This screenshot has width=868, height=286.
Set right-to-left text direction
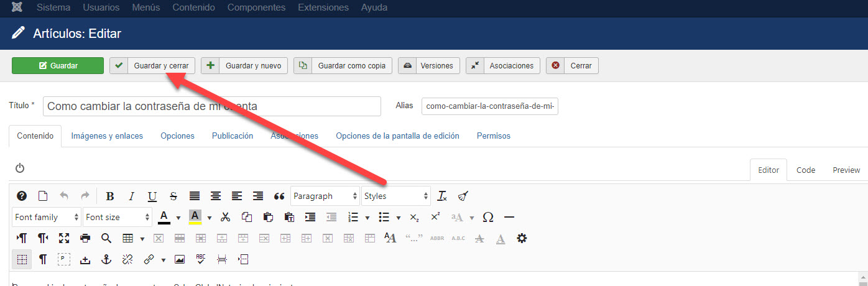(43, 238)
